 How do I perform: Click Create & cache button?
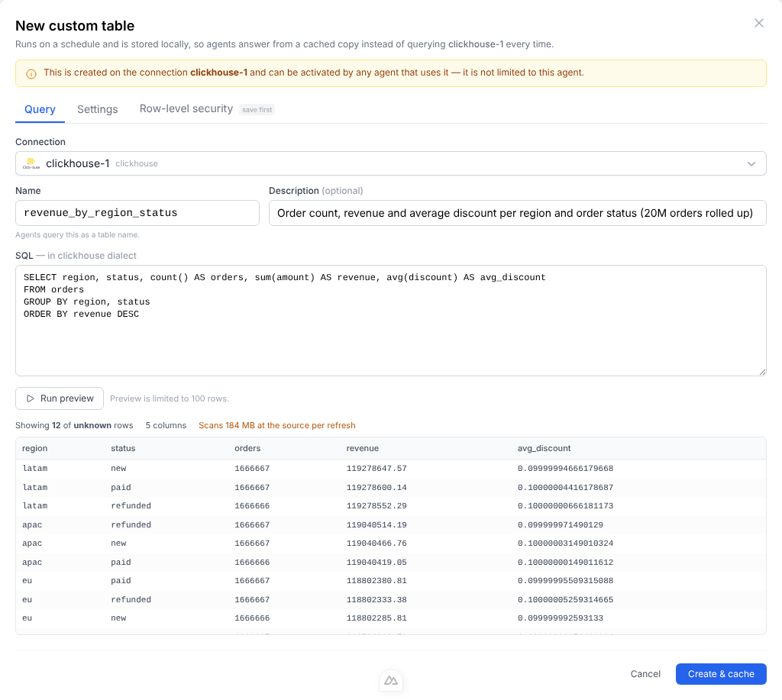721,674
